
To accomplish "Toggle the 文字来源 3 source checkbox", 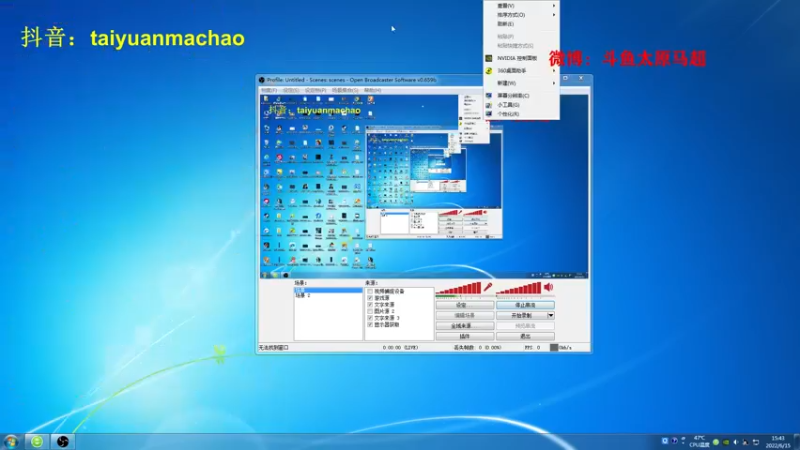I will (x=370, y=318).
